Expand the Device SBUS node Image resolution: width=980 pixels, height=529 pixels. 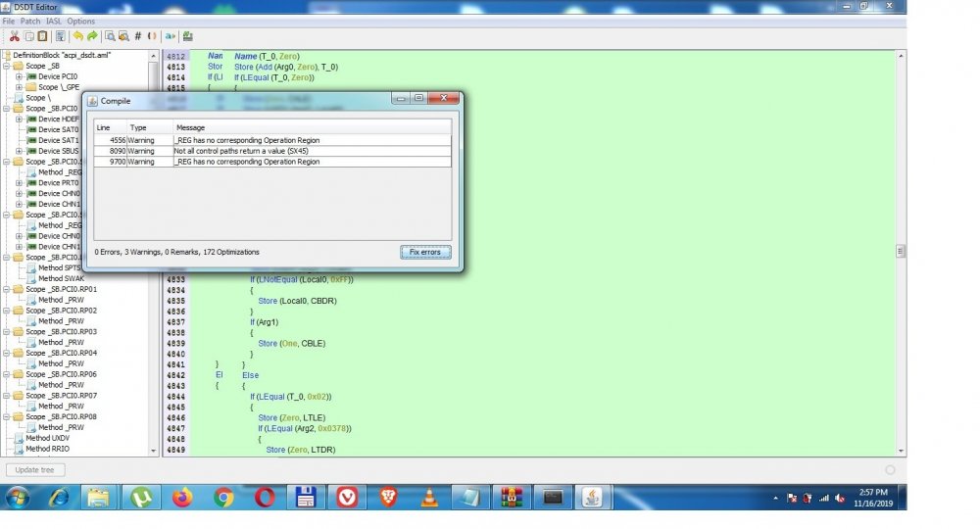click(19, 151)
